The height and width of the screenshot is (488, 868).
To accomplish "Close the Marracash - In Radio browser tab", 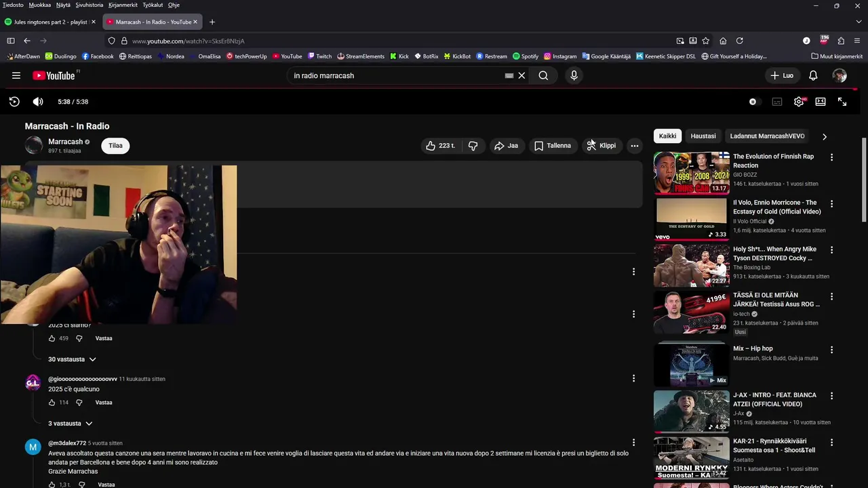I will coord(195,22).
